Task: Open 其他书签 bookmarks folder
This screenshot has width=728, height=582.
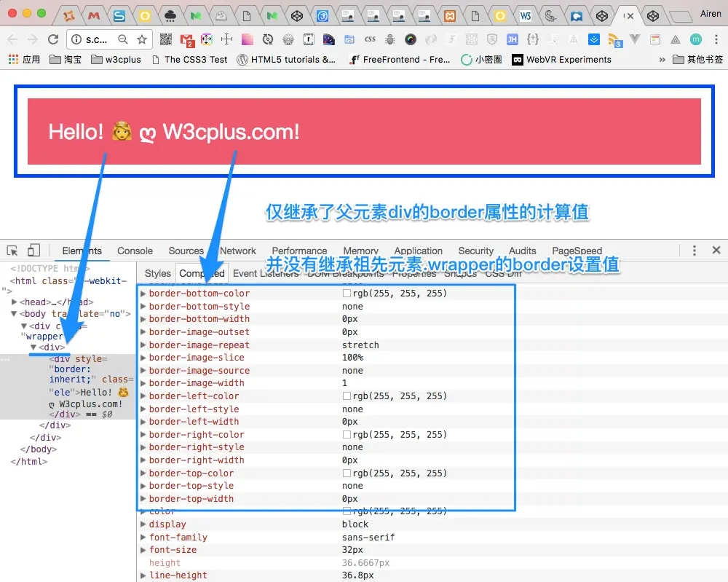Action: [698, 60]
